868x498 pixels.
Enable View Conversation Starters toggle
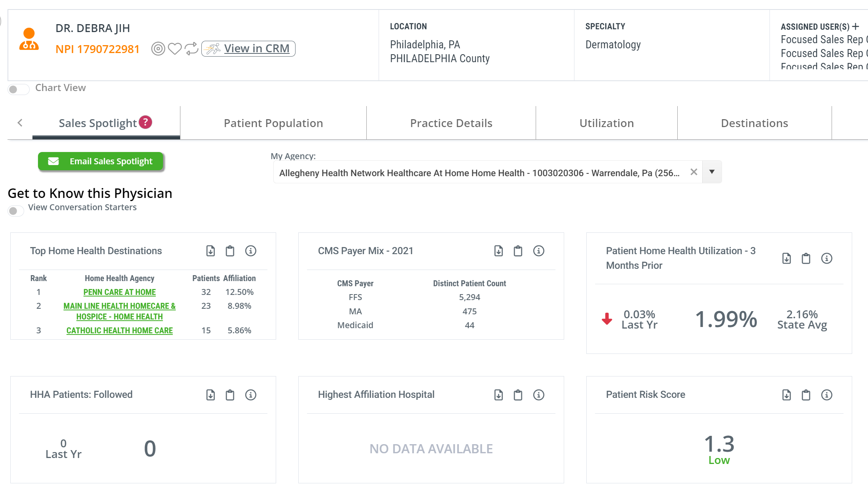click(x=16, y=211)
